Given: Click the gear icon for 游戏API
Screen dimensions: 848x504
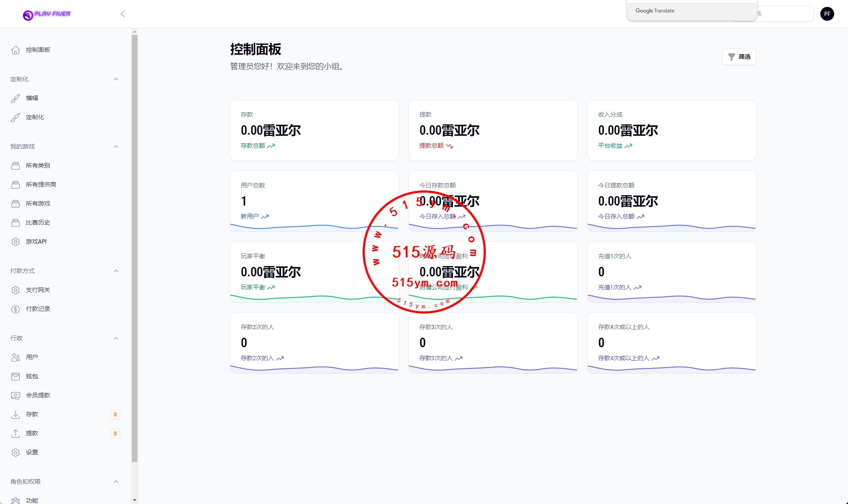Looking at the screenshot, I should point(16,242).
